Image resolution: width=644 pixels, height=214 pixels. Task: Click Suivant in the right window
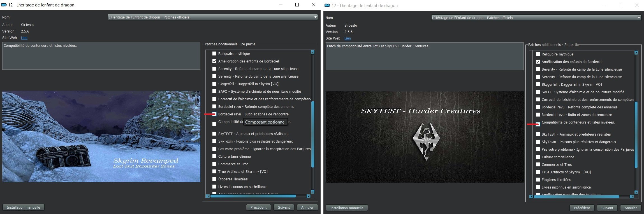point(607,208)
